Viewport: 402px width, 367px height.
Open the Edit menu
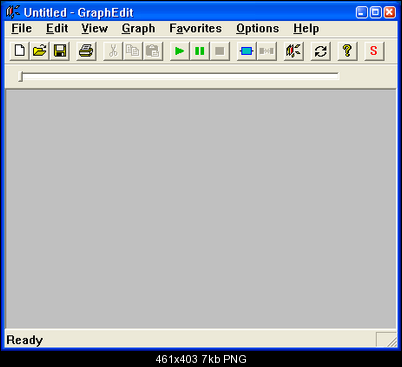tap(57, 28)
